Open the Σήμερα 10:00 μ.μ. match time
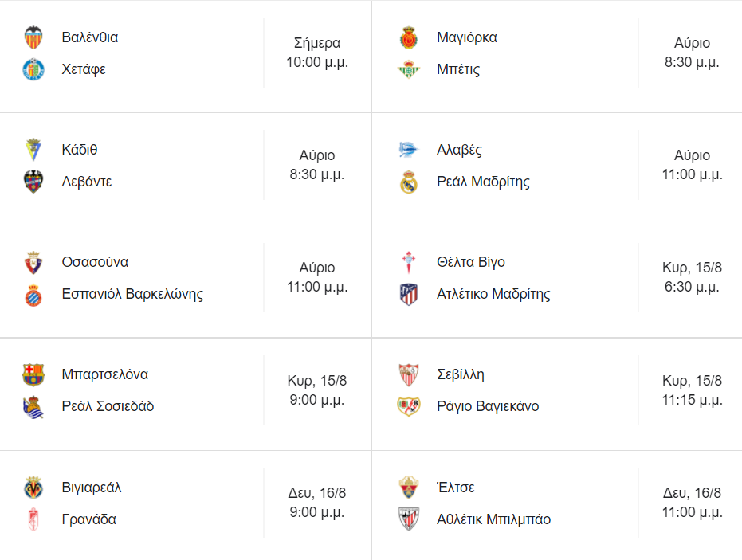The height and width of the screenshot is (560, 742). (x=317, y=53)
